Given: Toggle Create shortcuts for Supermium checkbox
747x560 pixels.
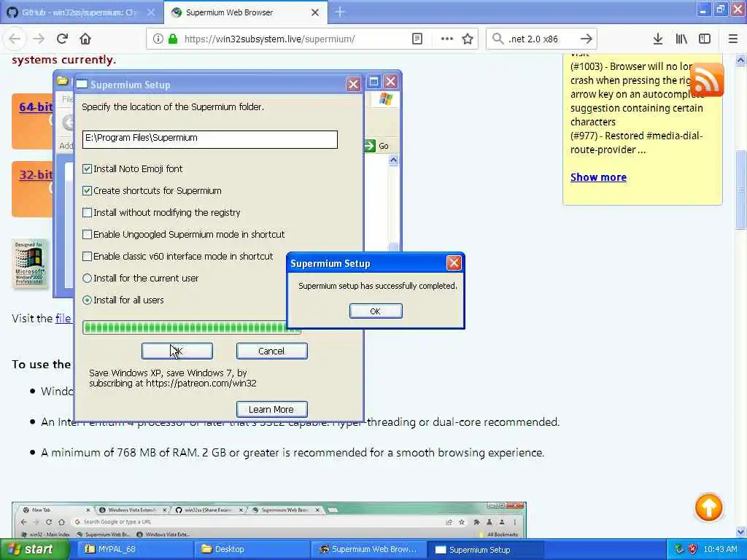Looking at the screenshot, I should coord(88,190).
